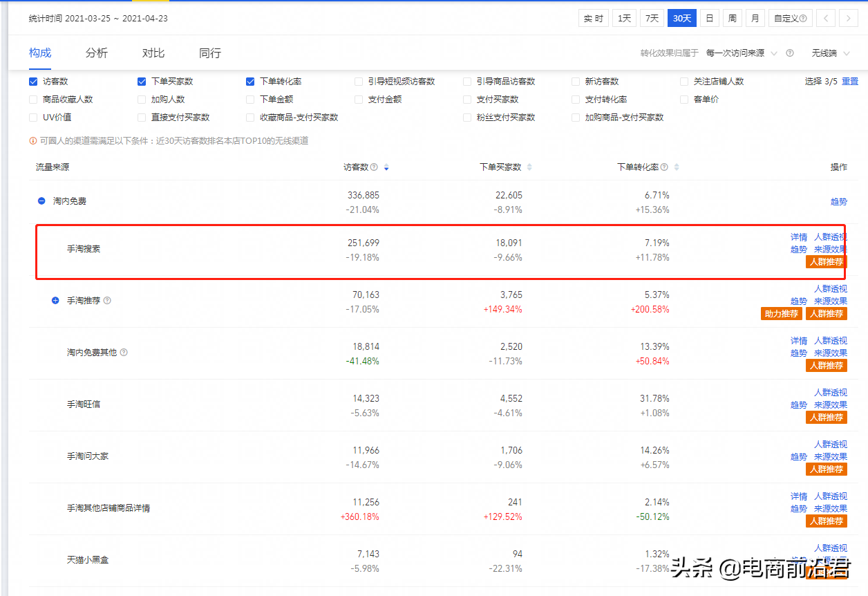Viewport: 868px width, 596px height.
Task: Tick the 加购人数 checkbox
Action: click(142, 100)
